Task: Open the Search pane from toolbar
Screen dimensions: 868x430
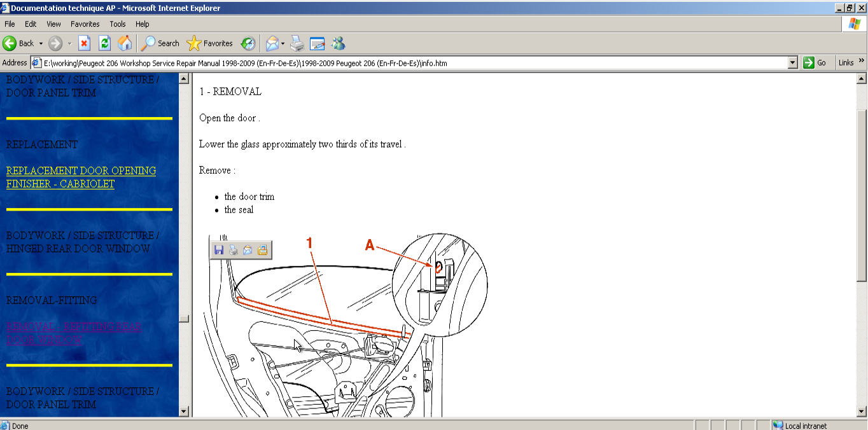Action: 160,43
